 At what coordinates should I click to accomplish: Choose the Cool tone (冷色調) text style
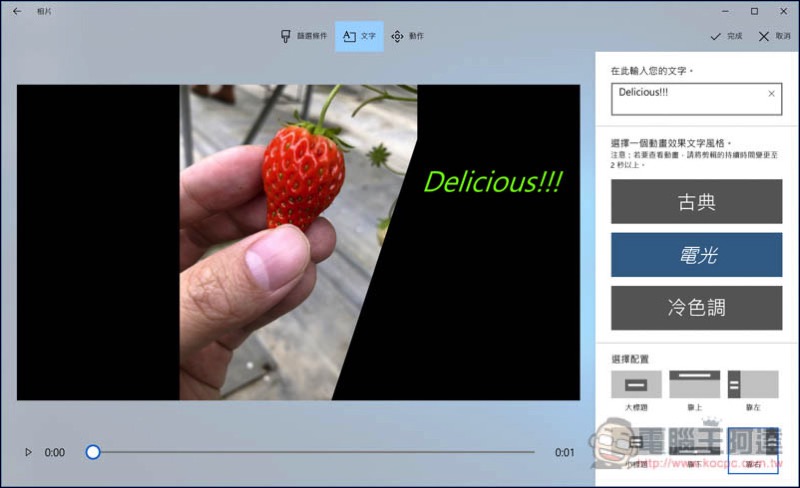click(696, 308)
